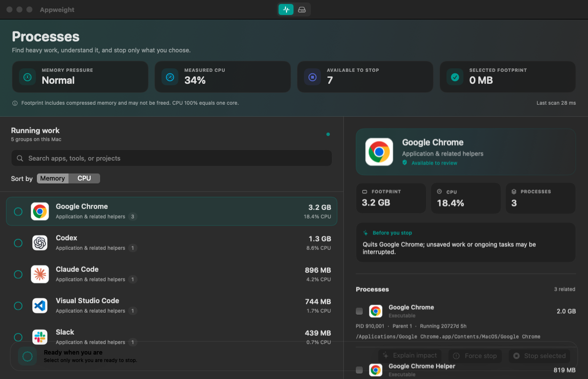
Task: Click the Visual Studio Code icon
Action: [x=40, y=306]
